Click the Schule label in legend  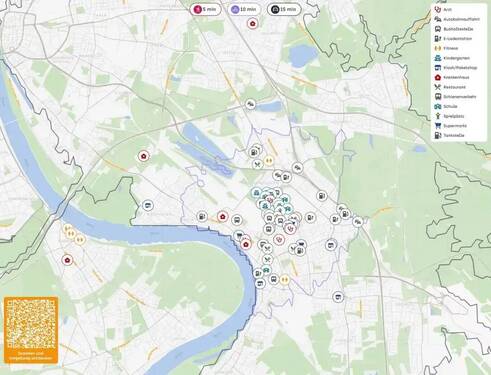[450, 106]
